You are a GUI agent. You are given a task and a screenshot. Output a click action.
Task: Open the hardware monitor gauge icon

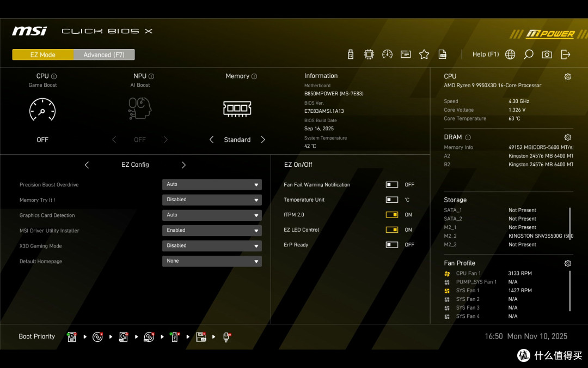pos(387,55)
